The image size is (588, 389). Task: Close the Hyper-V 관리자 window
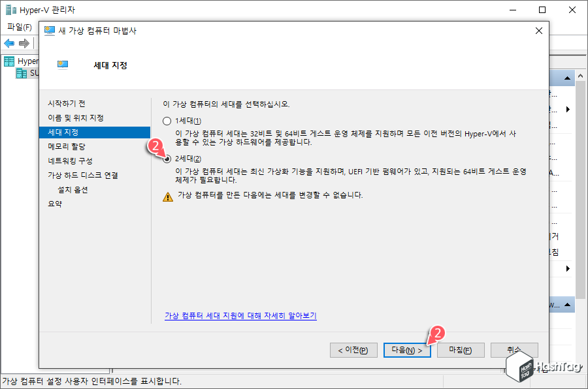click(572, 10)
